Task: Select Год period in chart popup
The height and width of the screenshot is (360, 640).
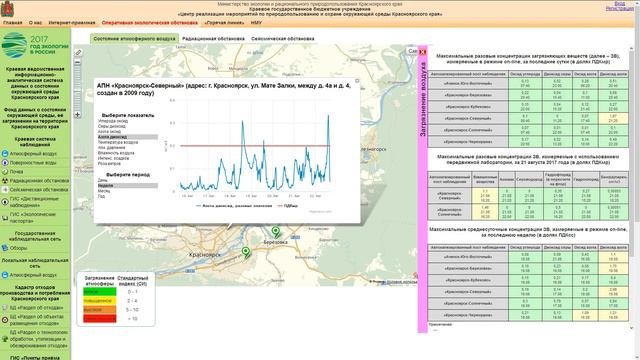Action: (x=102, y=196)
